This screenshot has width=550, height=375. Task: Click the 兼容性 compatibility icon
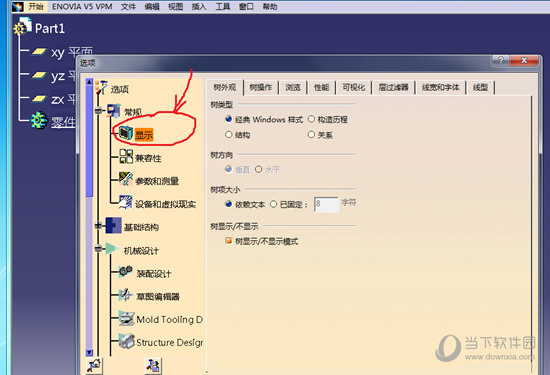(x=126, y=156)
